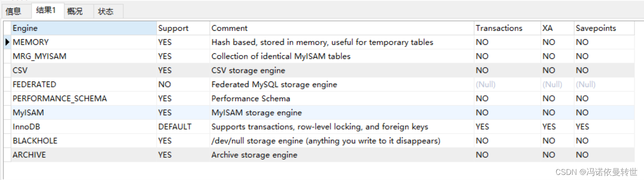Select the 状态 tab
The width and height of the screenshot is (644, 180).
(x=106, y=12)
